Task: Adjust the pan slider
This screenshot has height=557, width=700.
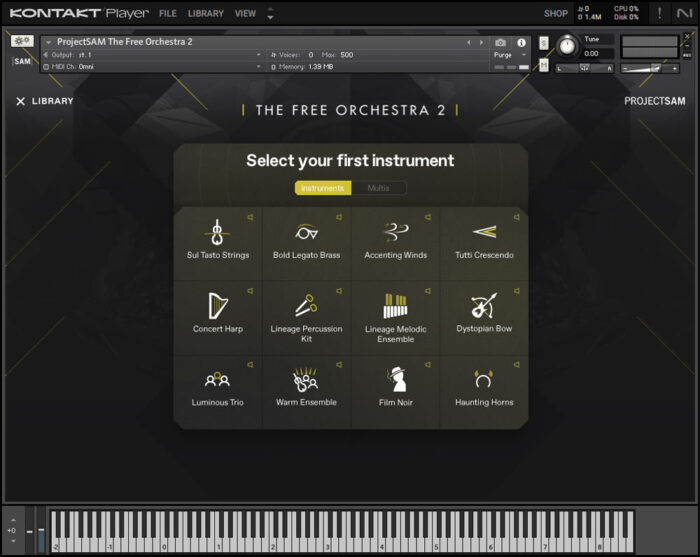Action: click(585, 68)
